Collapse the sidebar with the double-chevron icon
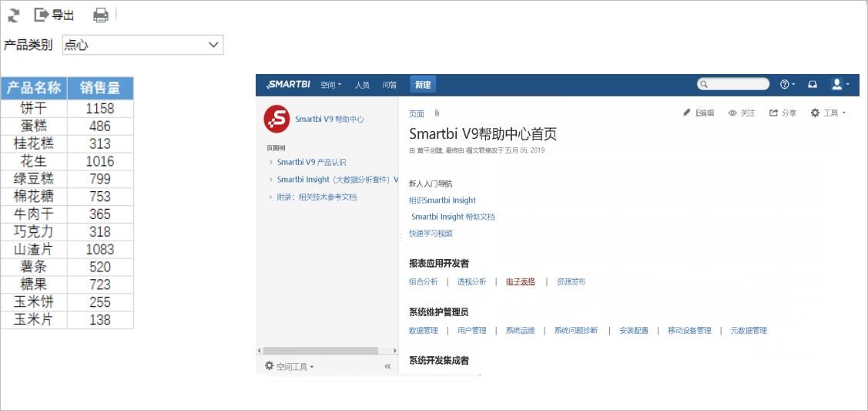868x411 pixels. pyautogui.click(x=387, y=366)
